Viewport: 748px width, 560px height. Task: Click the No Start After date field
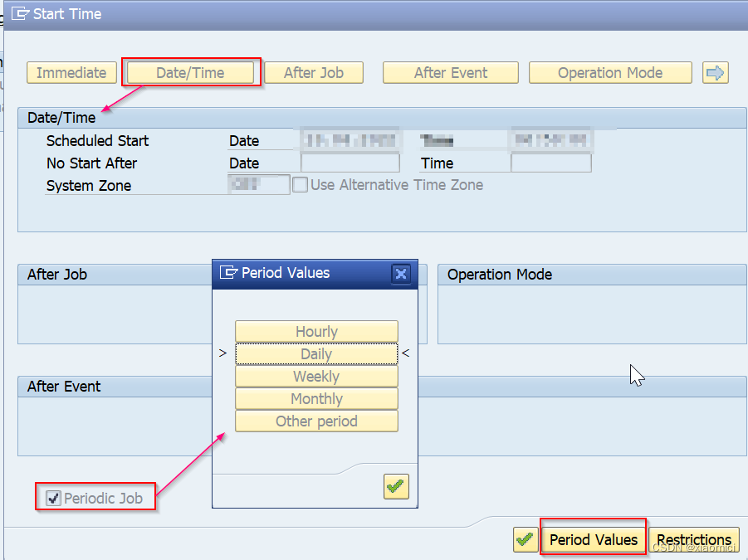pyautogui.click(x=350, y=163)
